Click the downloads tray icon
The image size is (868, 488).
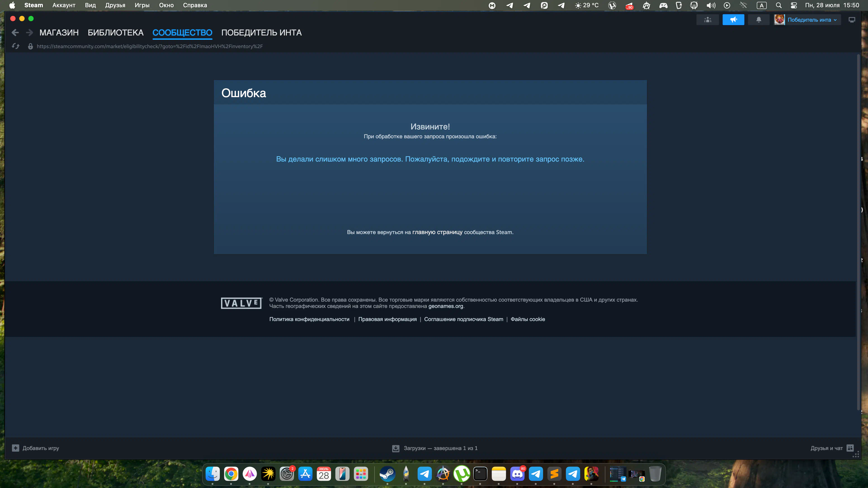tap(396, 448)
